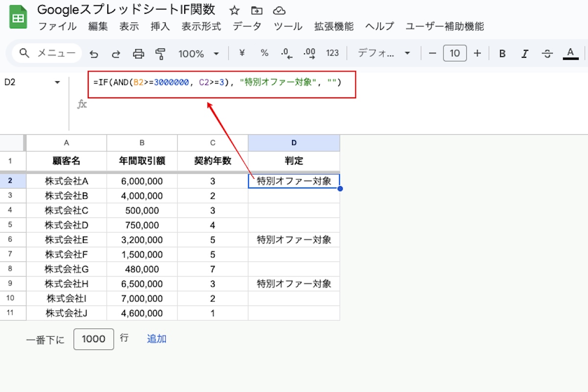Open the text color picker
Image resolution: width=588 pixels, height=392 pixels.
point(570,53)
